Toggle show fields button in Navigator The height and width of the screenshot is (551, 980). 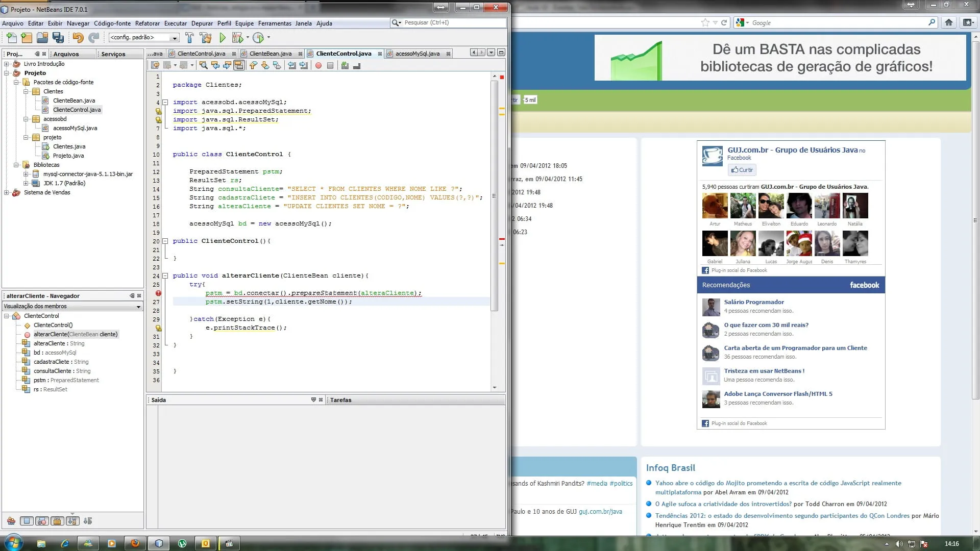(x=27, y=521)
